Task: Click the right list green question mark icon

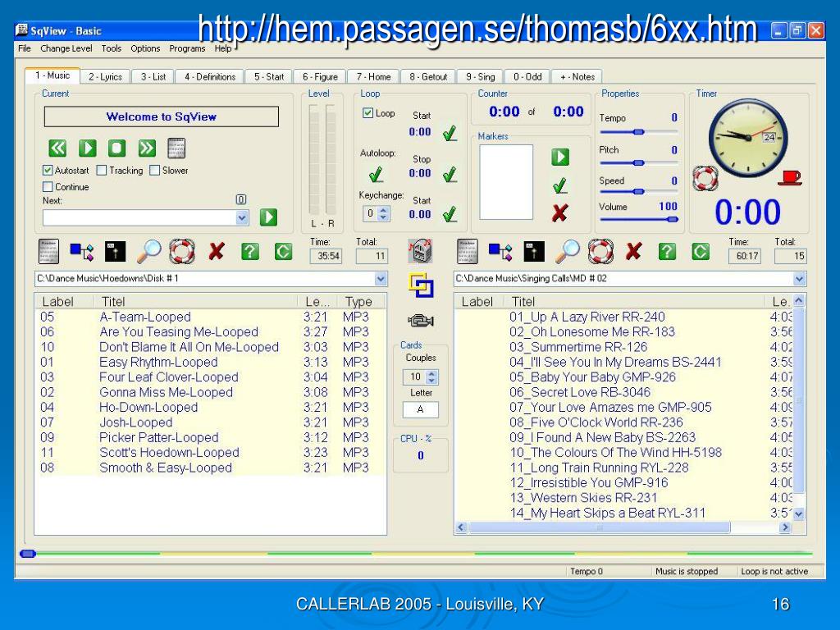Action: pos(668,251)
